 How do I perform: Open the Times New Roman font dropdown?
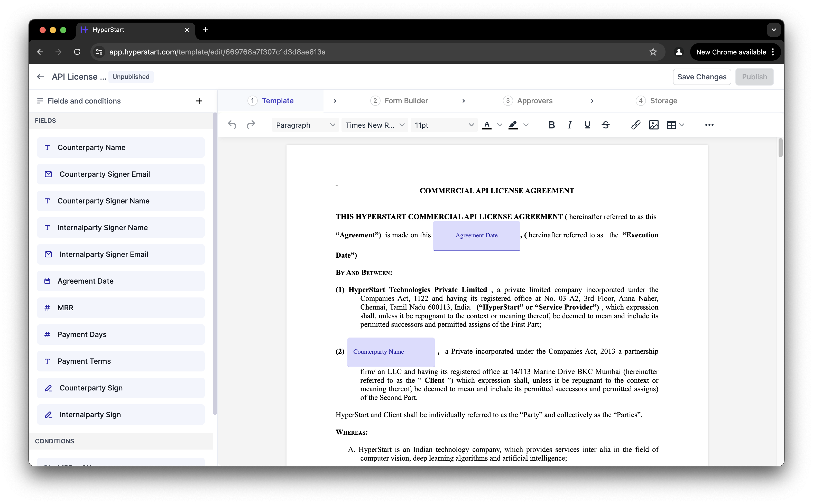pos(374,125)
